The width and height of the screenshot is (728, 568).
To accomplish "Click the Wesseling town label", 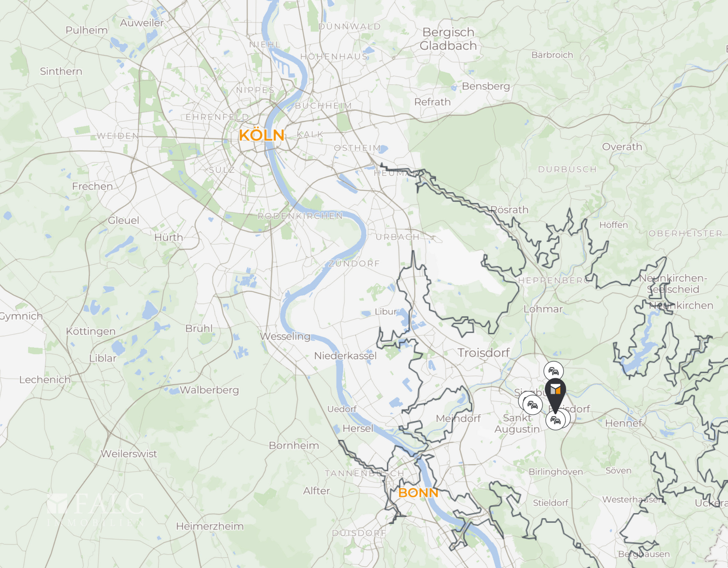I will coord(285,337).
